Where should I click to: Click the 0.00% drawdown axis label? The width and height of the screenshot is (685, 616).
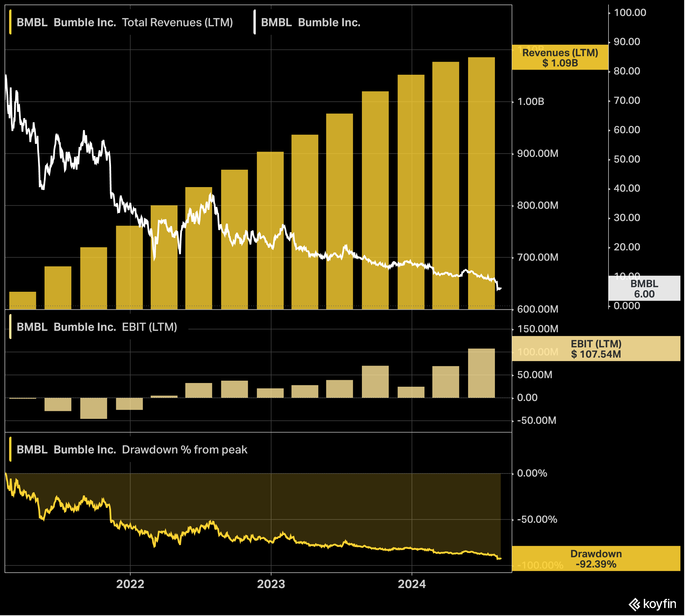tap(532, 473)
